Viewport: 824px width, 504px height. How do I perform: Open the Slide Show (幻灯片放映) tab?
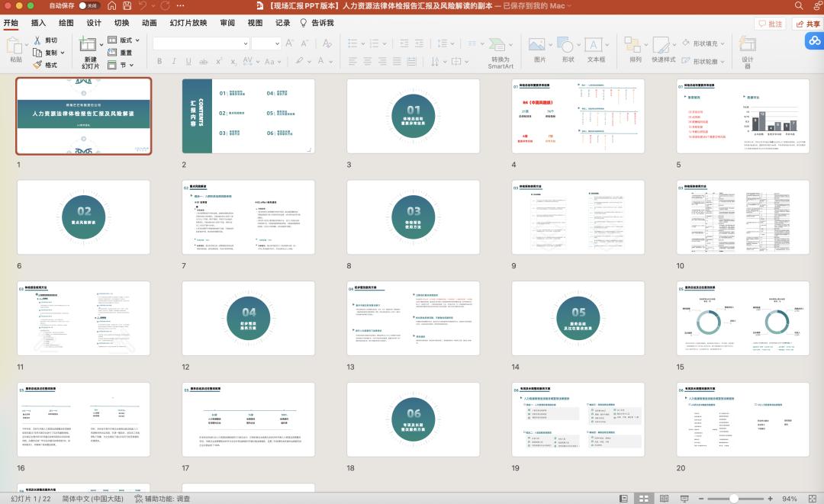pyautogui.click(x=188, y=23)
